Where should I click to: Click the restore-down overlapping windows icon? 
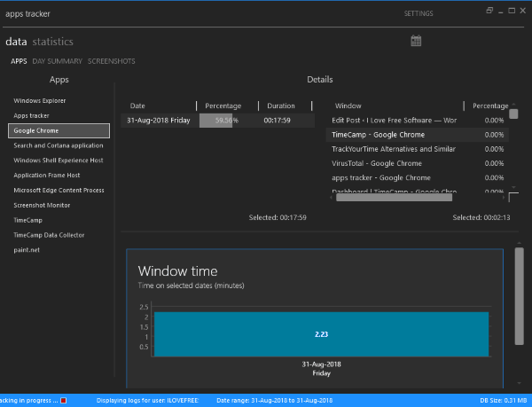point(489,12)
